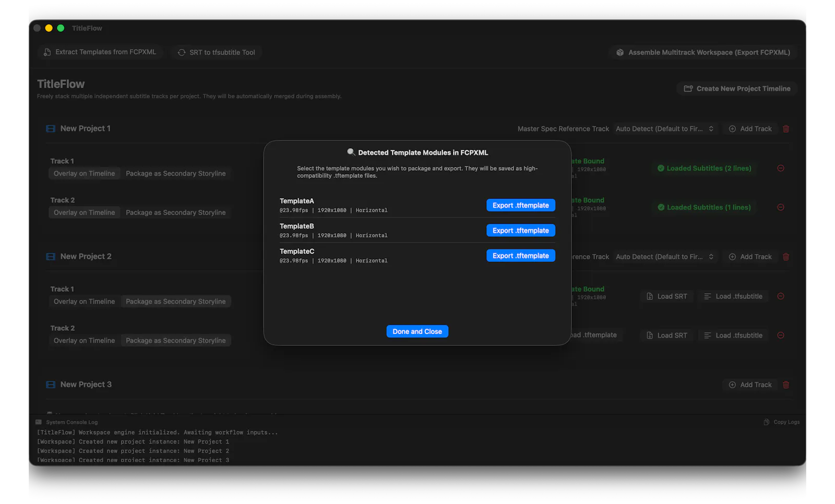Select Package as Secondary Storyline, Project 2 Track 2

176,340
